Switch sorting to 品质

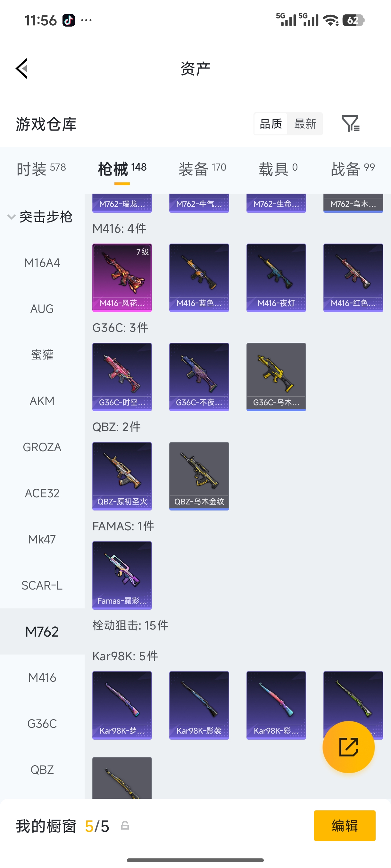point(271,124)
